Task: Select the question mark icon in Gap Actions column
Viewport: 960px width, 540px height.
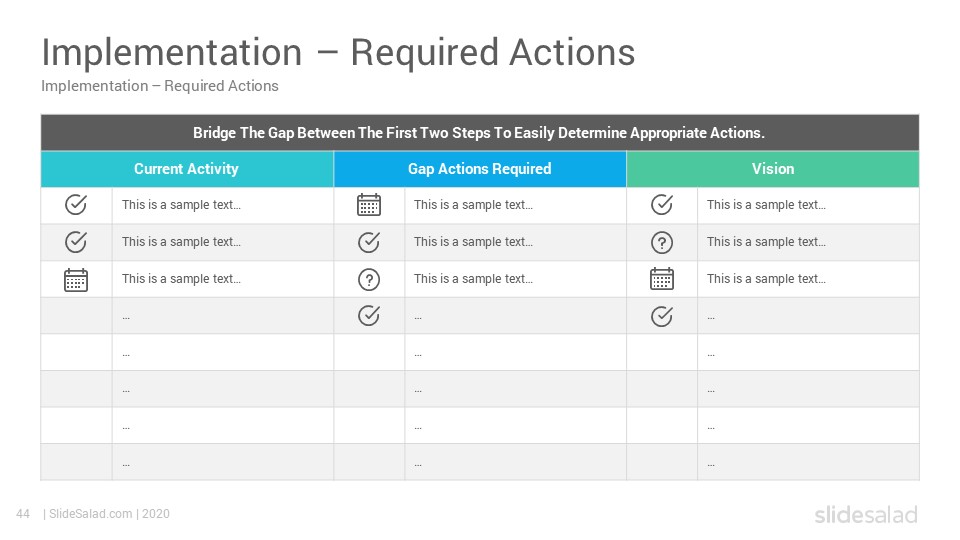Action: tap(369, 280)
